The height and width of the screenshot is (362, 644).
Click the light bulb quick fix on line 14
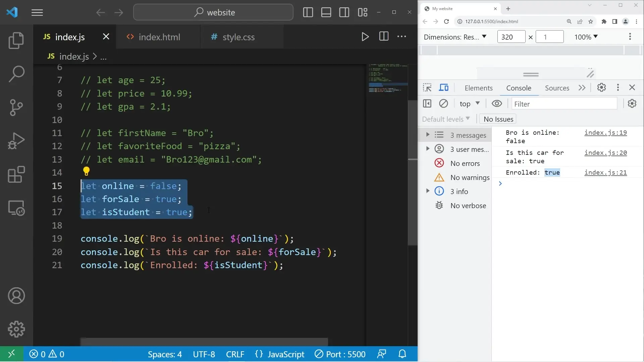(x=86, y=171)
